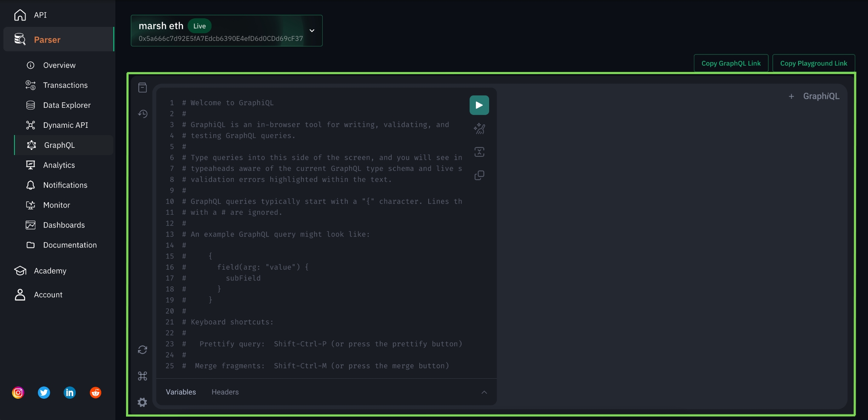Re-fetch the GraphQL schema

click(x=143, y=350)
